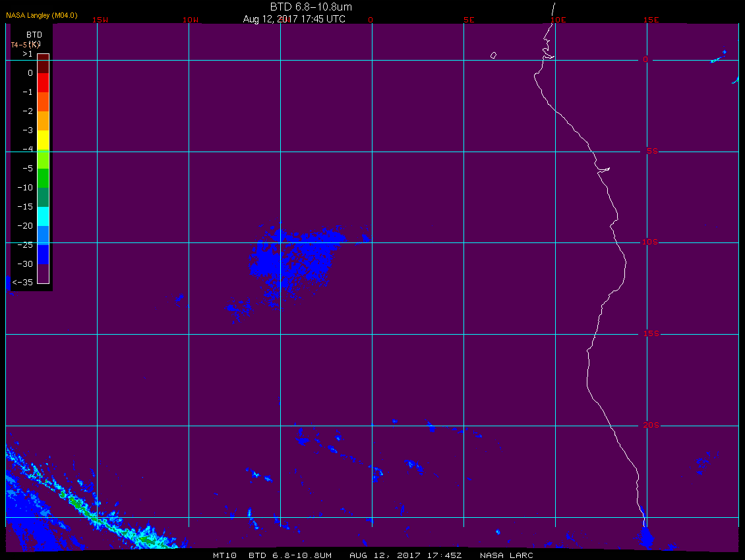
Task: Click the "10E" longitude label
Action: point(558,20)
